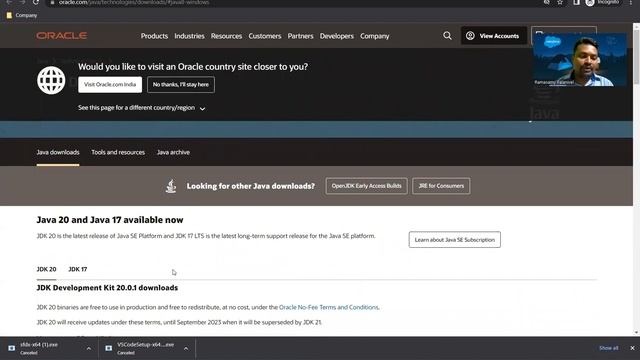Click the presenter webcam thumbnail

tap(580, 60)
